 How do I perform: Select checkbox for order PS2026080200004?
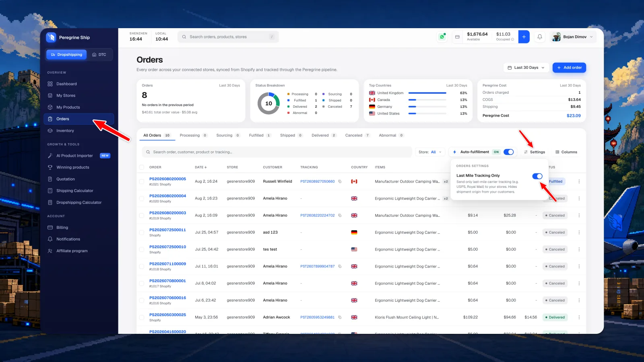coord(142,198)
